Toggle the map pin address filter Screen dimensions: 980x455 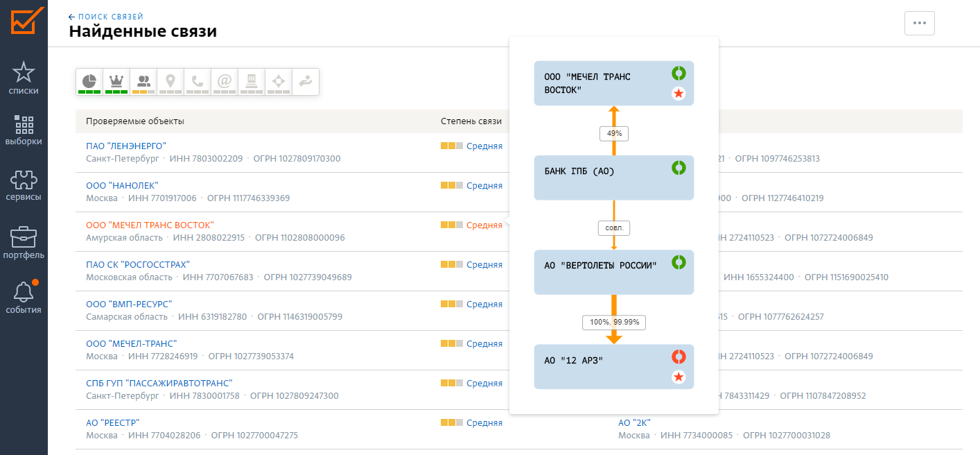(170, 82)
